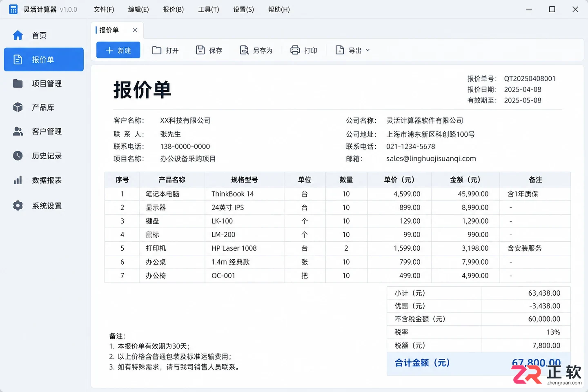Click the 新建 button
Image resolution: width=588 pixels, height=392 pixels.
click(118, 50)
